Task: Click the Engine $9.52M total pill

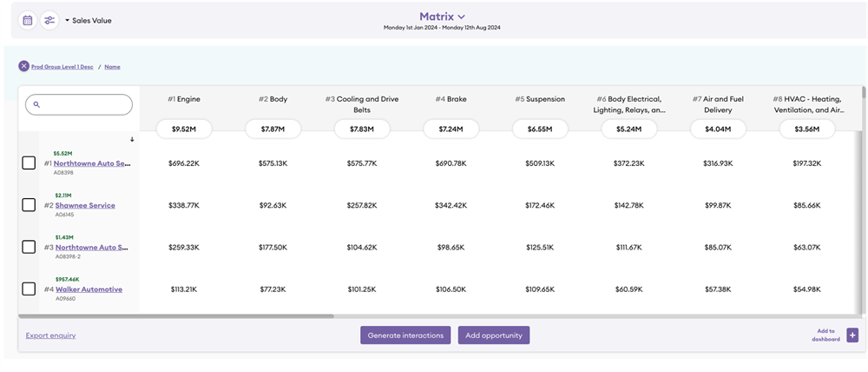Action: [x=183, y=129]
